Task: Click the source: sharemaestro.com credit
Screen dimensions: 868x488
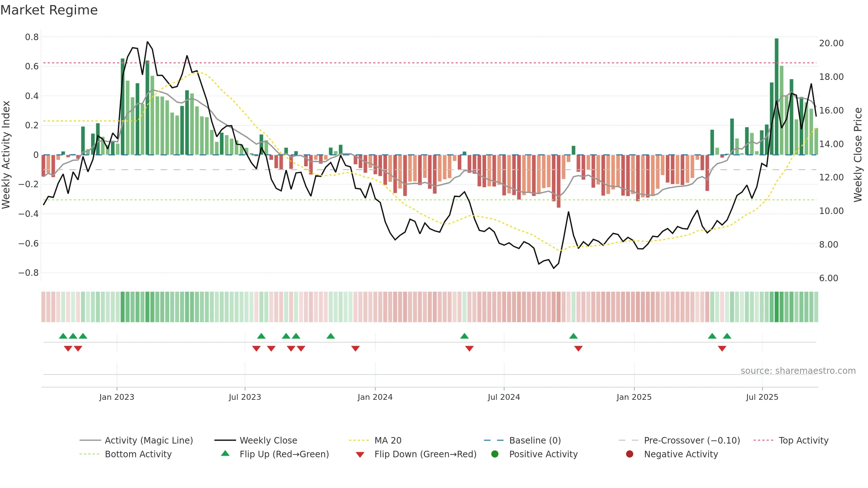Action: 798,371
